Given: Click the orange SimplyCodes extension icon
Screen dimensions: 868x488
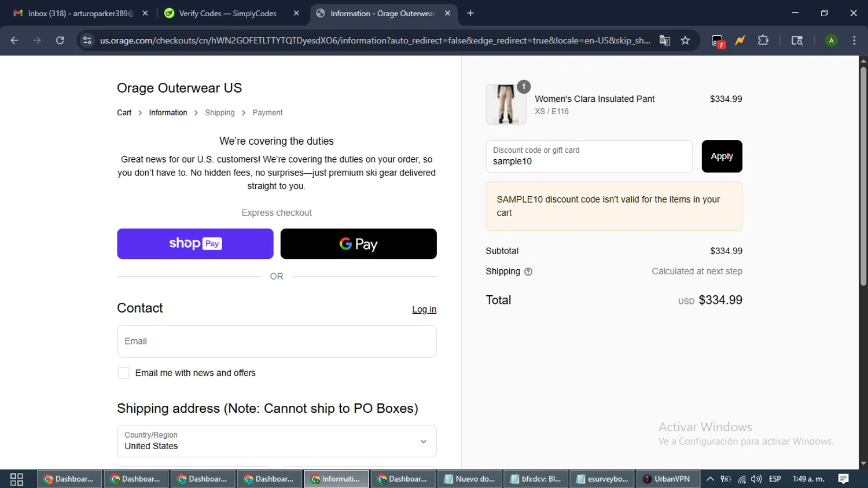Looking at the screenshot, I should point(740,41).
